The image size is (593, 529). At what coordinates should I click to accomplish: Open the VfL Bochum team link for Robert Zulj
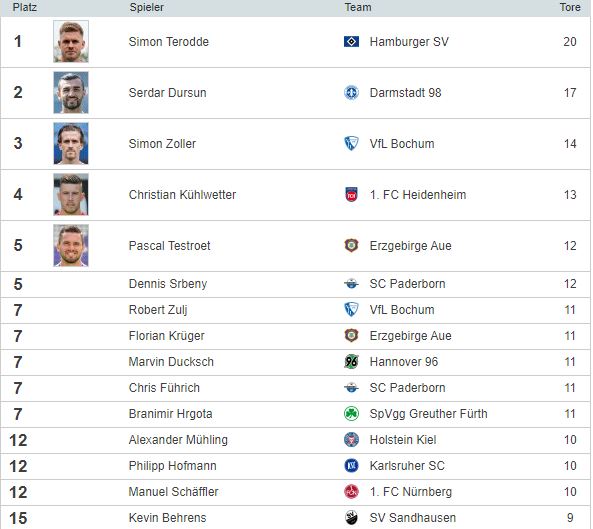click(402, 310)
